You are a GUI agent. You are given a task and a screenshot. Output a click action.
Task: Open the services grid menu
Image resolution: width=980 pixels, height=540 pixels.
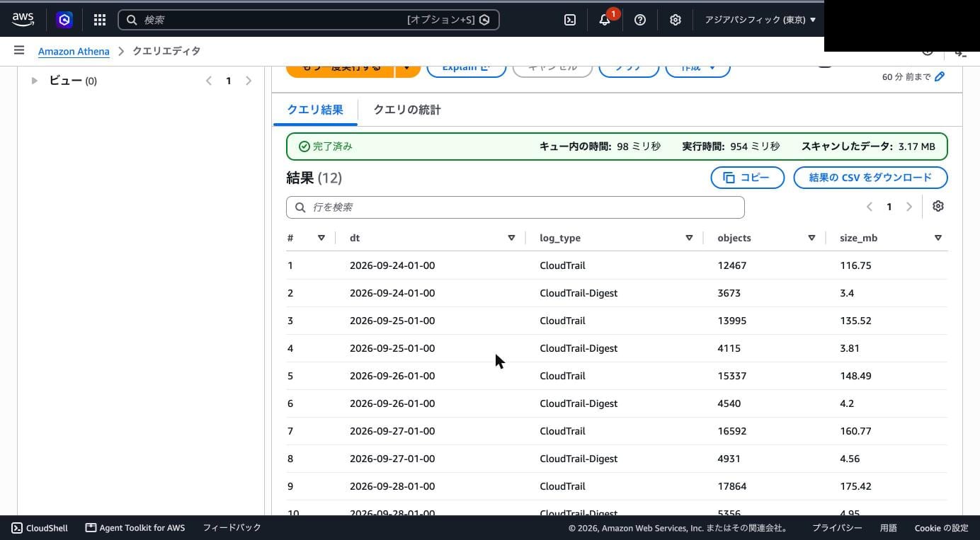100,20
